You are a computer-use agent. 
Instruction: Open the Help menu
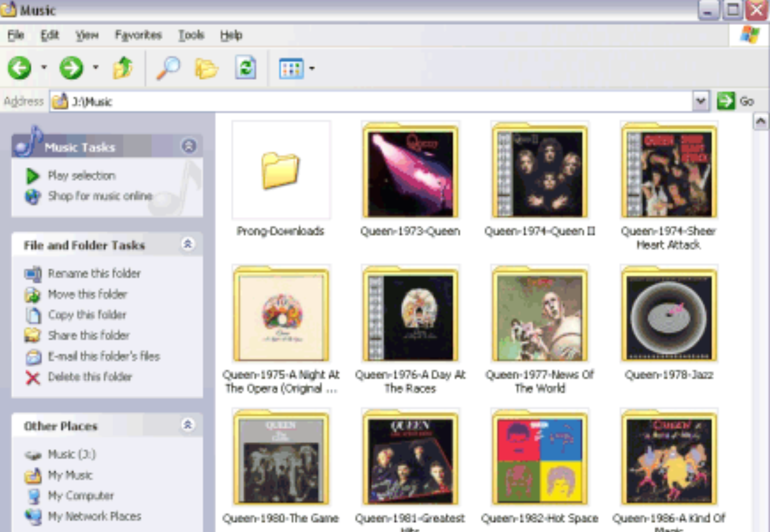[231, 35]
